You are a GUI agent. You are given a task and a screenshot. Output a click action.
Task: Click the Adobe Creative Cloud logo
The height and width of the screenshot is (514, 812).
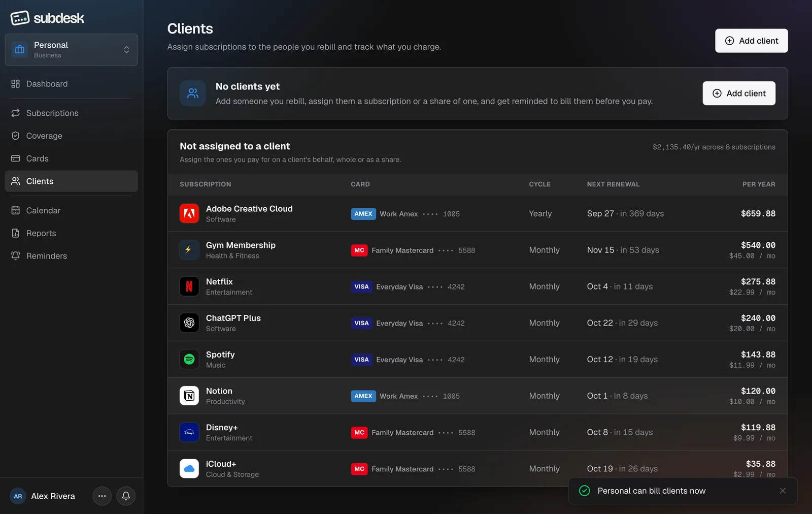189,213
